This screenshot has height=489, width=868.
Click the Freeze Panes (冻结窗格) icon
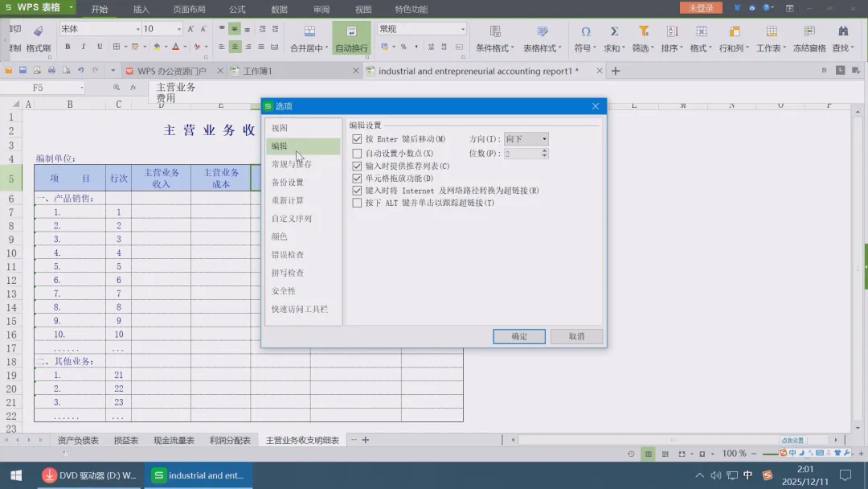[809, 31]
